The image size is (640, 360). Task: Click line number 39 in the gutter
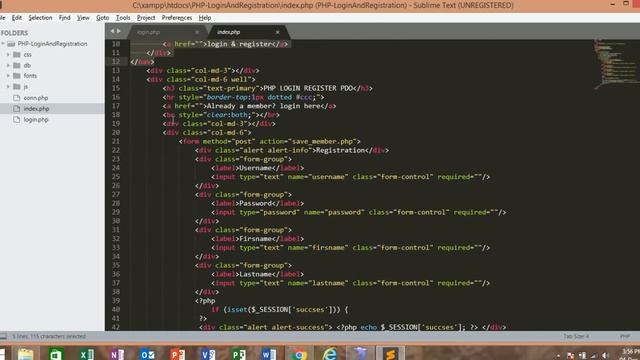pyautogui.click(x=116, y=300)
